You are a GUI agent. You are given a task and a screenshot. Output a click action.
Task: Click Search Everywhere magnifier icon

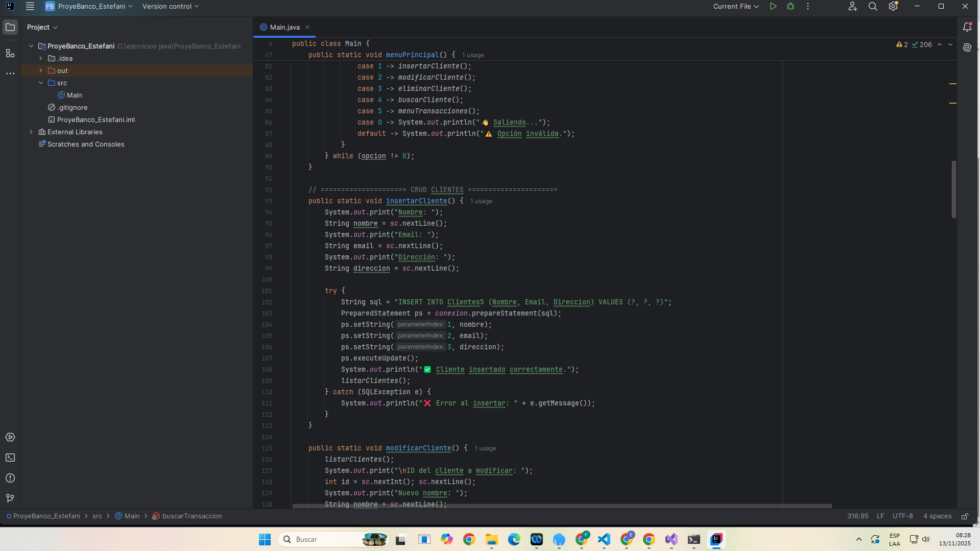click(x=873, y=7)
